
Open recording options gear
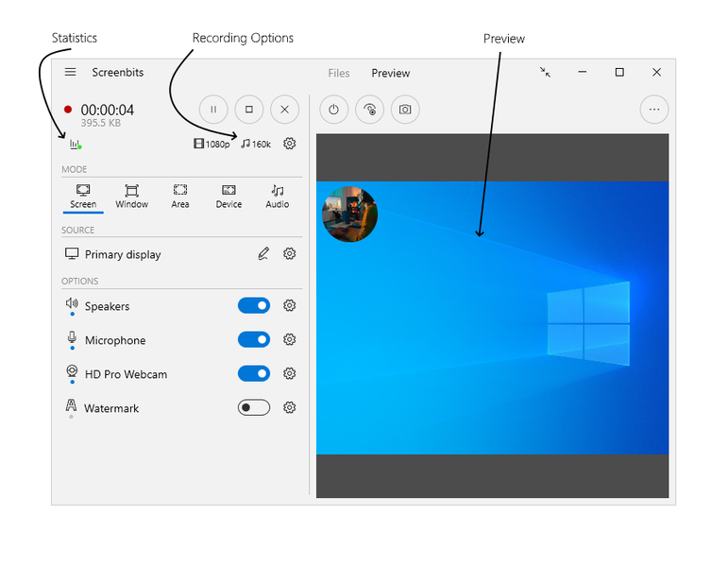click(x=289, y=144)
